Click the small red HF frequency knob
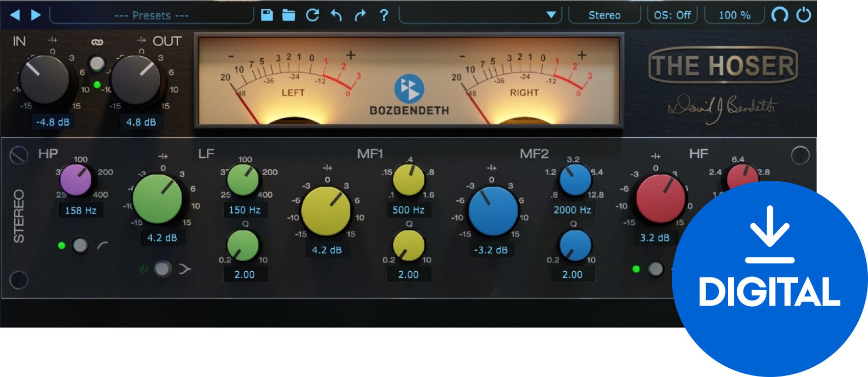The image size is (868, 377). (742, 176)
